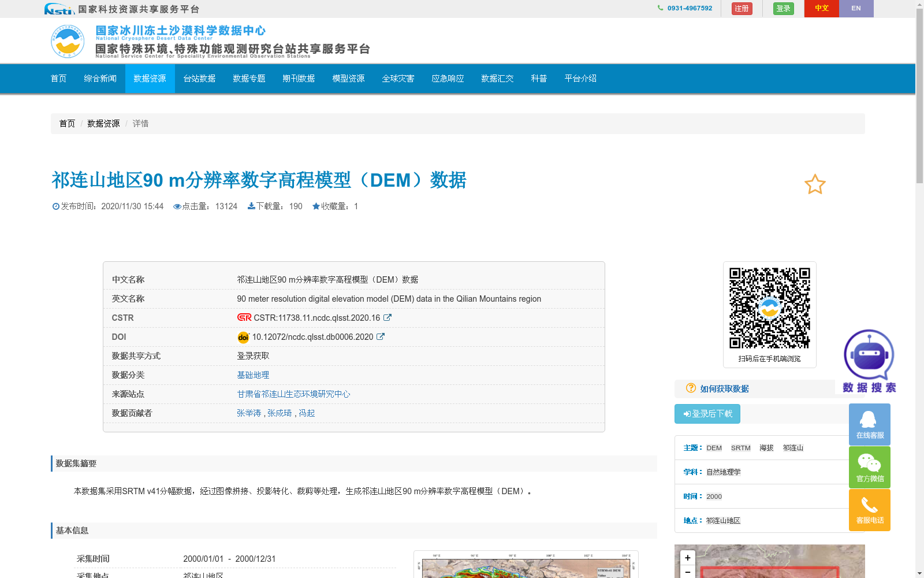Click CSTR:11738.11.ncdc.qlsst.2020.16 identifier text
924x578 pixels.
[317, 318]
